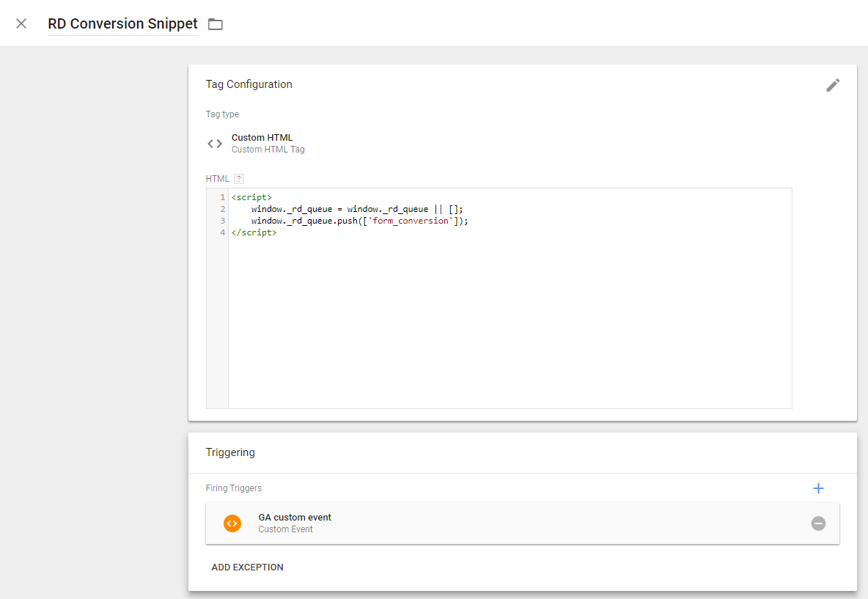Open the HTML help question mark icon
The height and width of the screenshot is (599, 868).
(239, 179)
